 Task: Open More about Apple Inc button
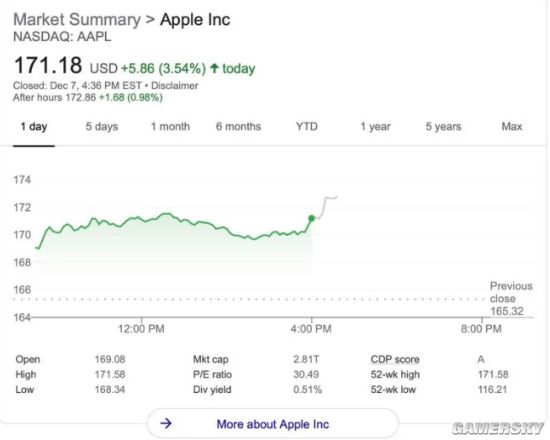pyautogui.click(x=273, y=424)
